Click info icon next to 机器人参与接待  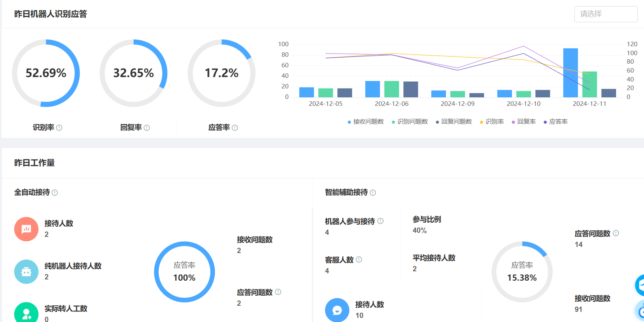coord(380,221)
